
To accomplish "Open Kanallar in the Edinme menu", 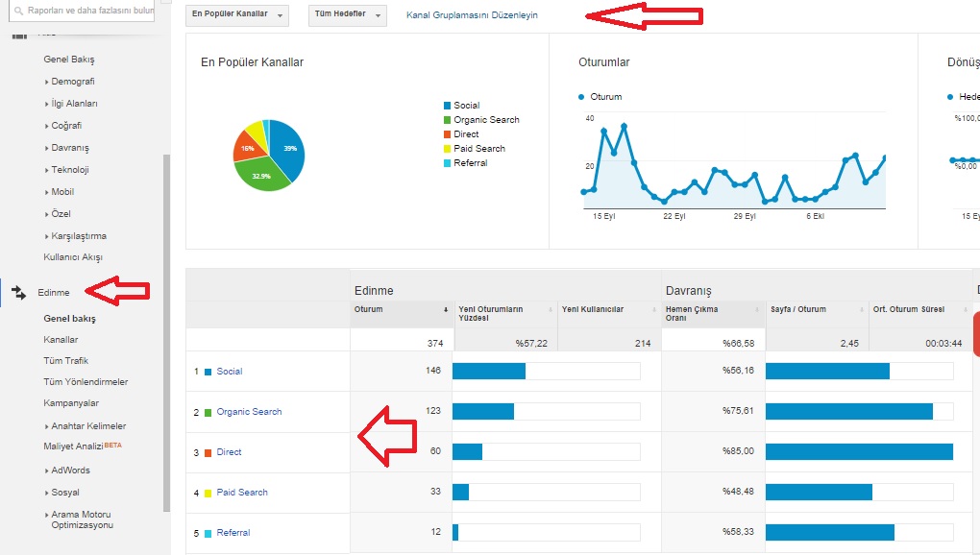I will tap(61, 340).
